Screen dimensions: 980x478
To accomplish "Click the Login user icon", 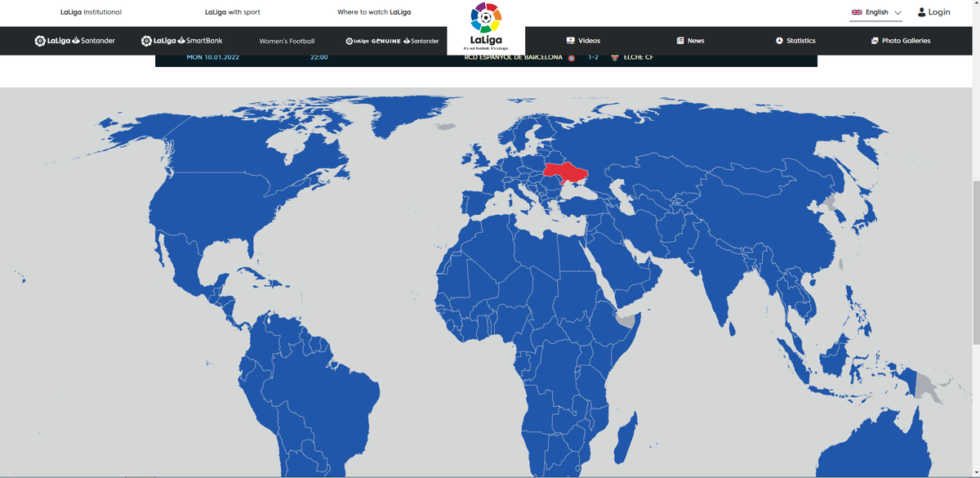I will [922, 12].
